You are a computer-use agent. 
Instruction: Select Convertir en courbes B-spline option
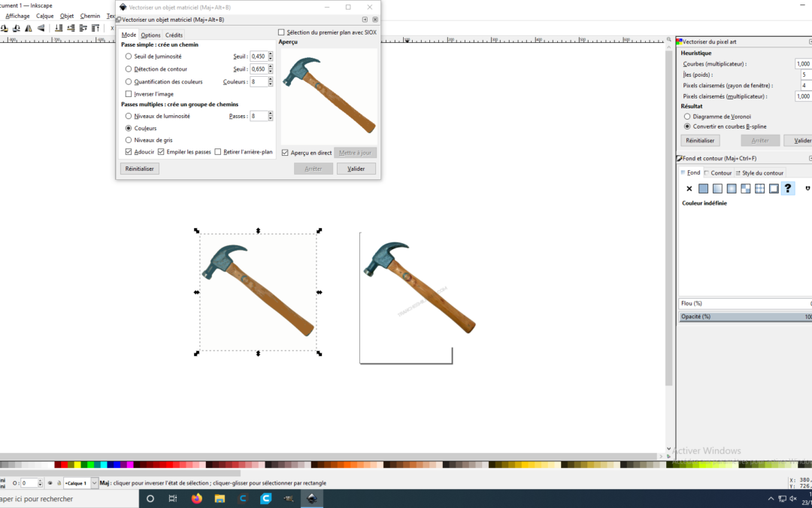[687, 126]
